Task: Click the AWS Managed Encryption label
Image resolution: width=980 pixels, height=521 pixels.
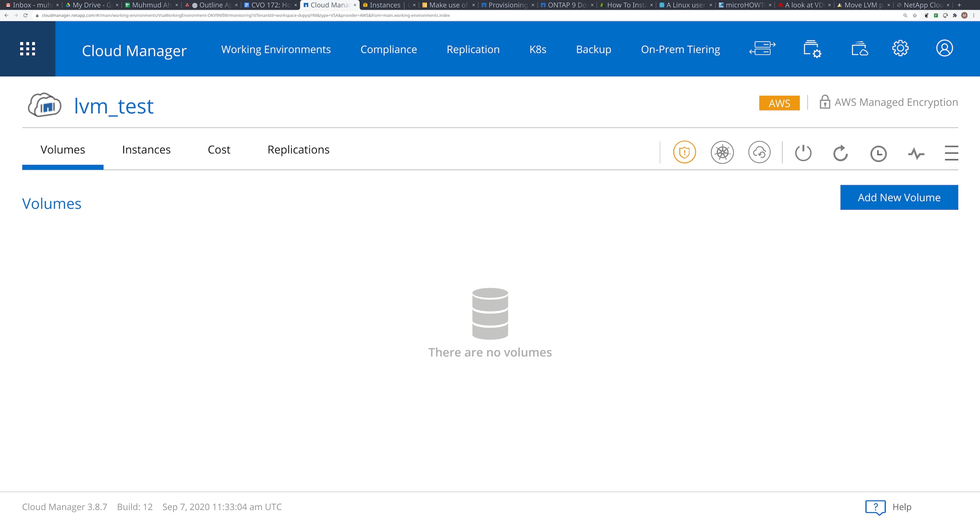Action: [896, 102]
